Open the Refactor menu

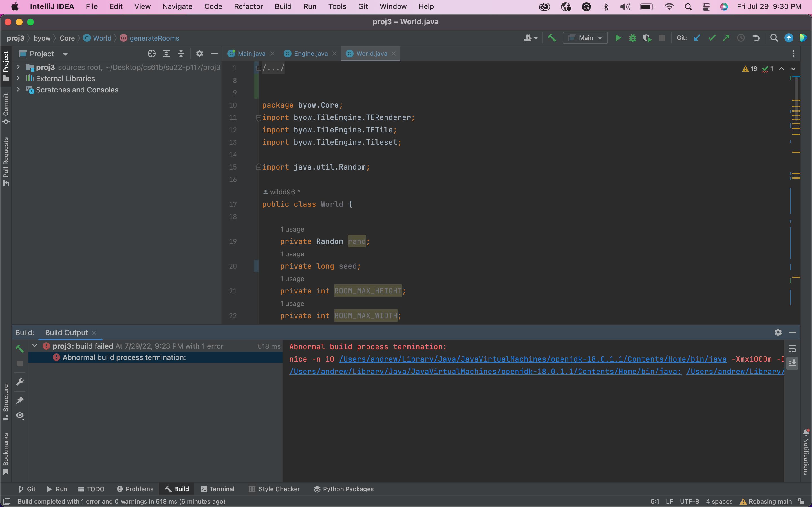(248, 6)
